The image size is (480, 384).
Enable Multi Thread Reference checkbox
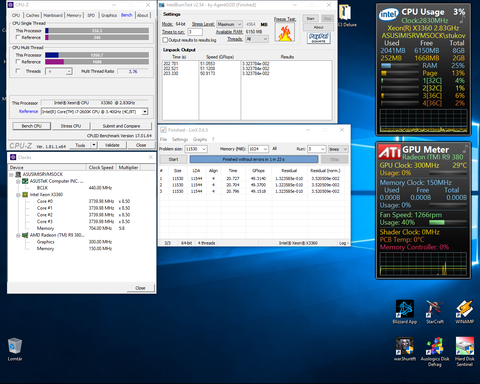[x=18, y=62]
